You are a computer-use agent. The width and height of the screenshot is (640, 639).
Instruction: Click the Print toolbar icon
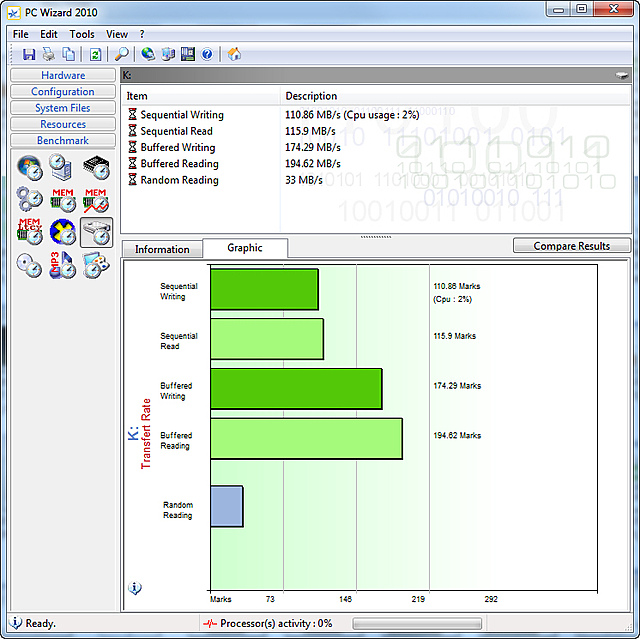click(49, 54)
